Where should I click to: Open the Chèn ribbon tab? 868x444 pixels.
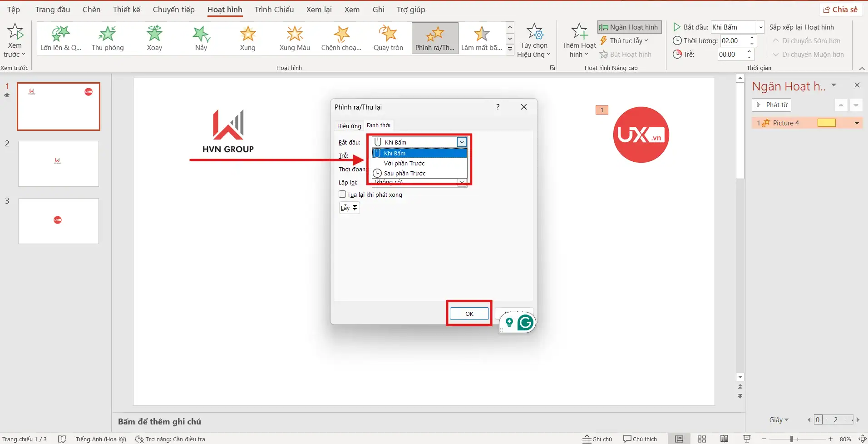[91, 10]
